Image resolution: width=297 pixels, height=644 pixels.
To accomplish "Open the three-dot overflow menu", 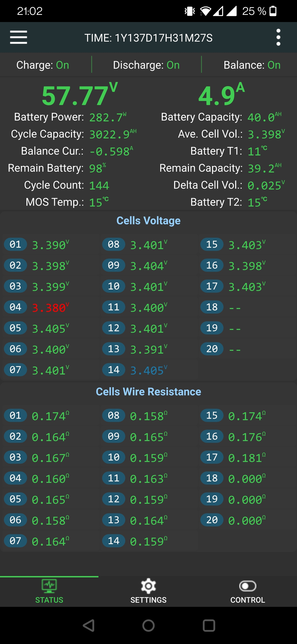I will [x=278, y=37].
